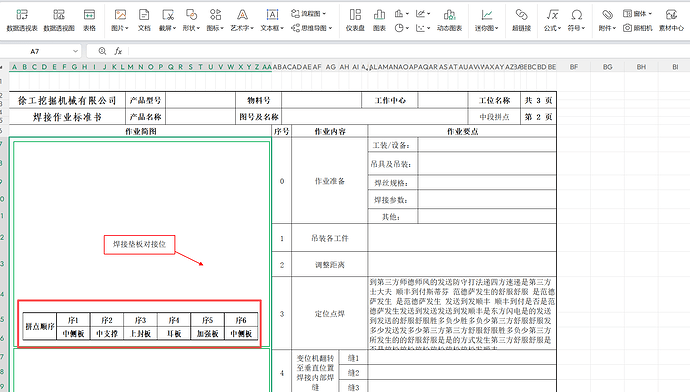Click the zoom magnifier beside fx

(x=102, y=51)
